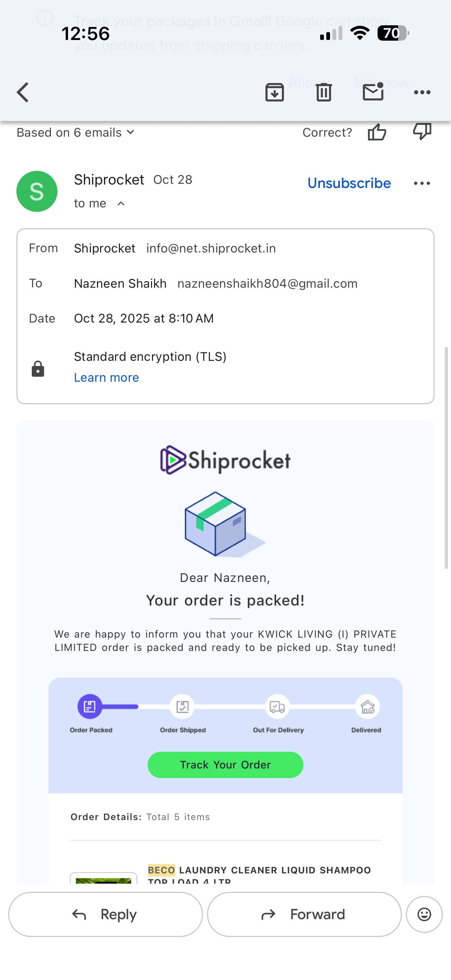This screenshot has width=451, height=980.
Task: Archive this email with the archive icon
Action: (275, 92)
